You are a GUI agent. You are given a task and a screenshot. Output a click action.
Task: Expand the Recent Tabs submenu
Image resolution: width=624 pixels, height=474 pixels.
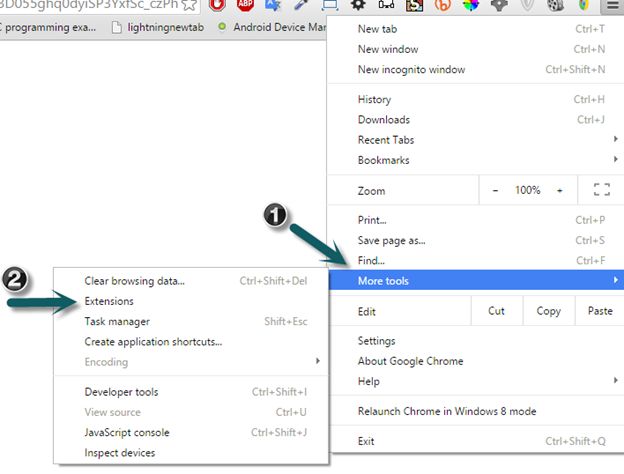(x=476, y=140)
